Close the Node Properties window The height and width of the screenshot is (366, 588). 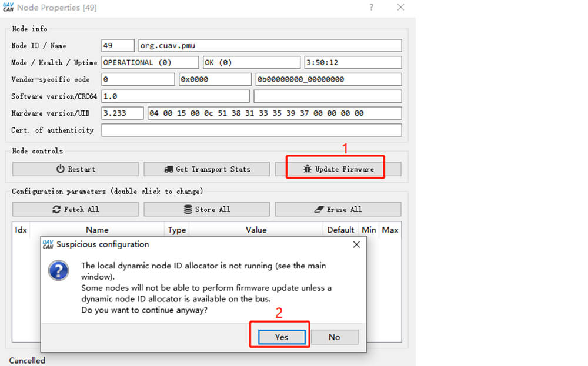[x=400, y=8]
